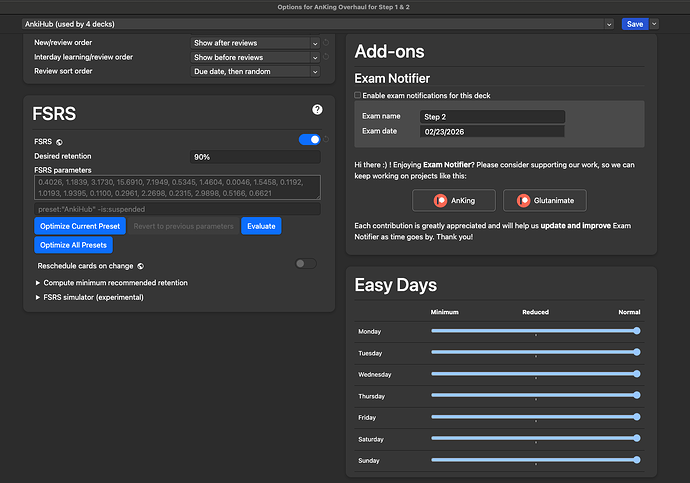The image size is (690, 483).
Task: Click the Evaluate button
Action: [x=261, y=226]
